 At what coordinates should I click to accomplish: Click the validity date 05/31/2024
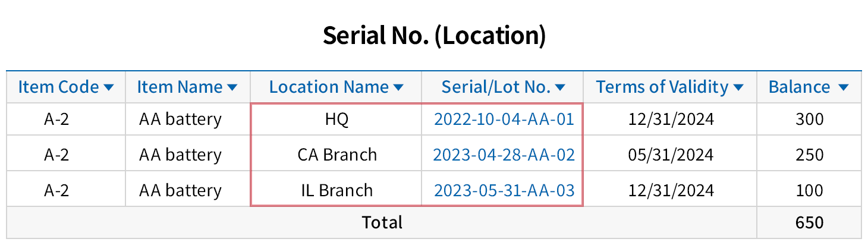[x=670, y=155]
